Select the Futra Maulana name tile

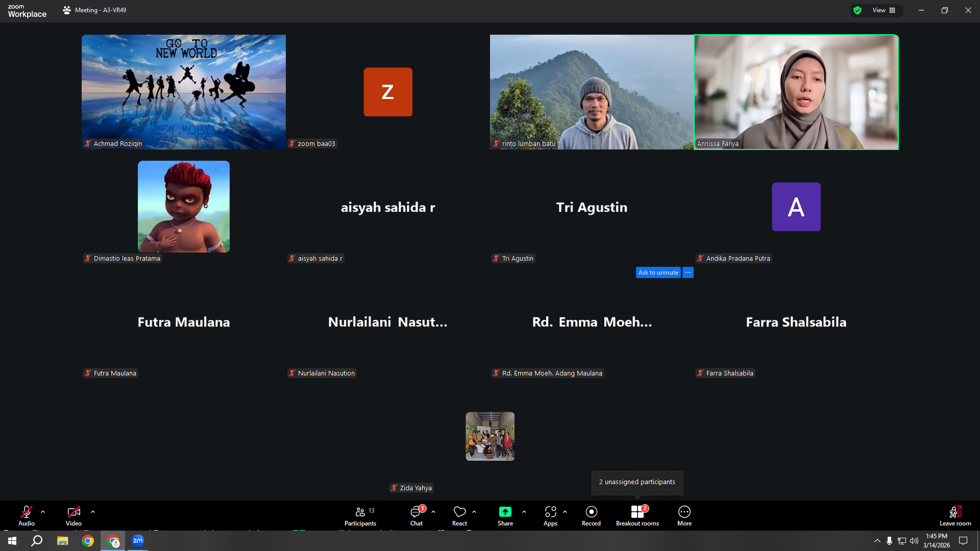(184, 321)
